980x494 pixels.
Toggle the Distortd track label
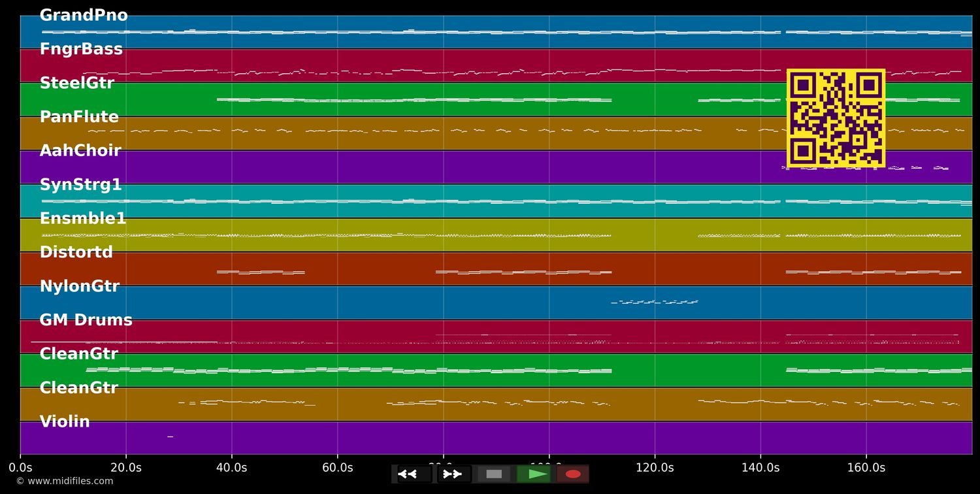tap(76, 252)
